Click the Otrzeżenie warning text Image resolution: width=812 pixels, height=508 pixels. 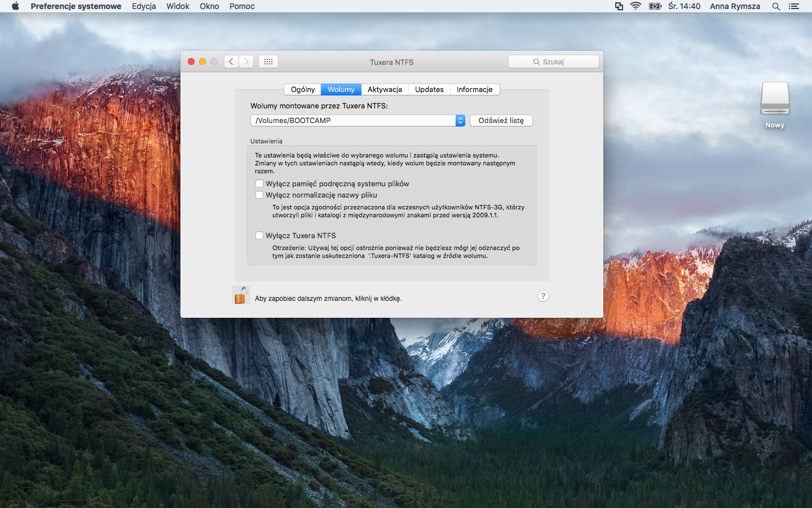(x=396, y=252)
